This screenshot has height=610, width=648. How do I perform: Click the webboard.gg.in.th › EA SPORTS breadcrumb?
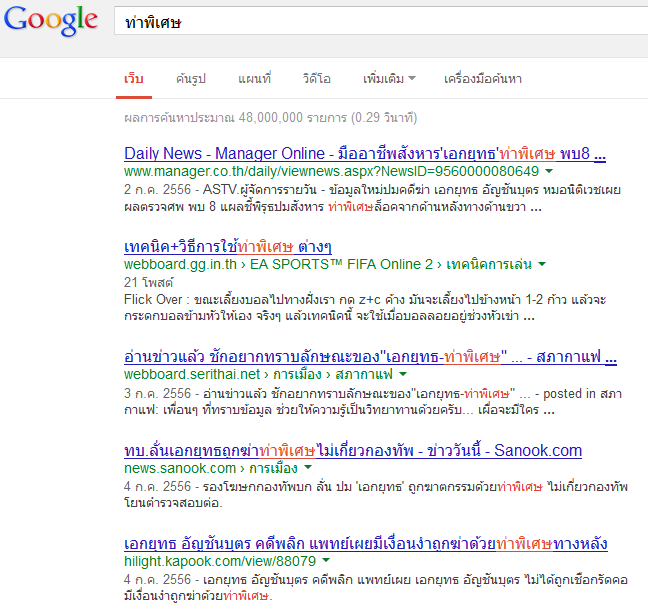[328, 264]
